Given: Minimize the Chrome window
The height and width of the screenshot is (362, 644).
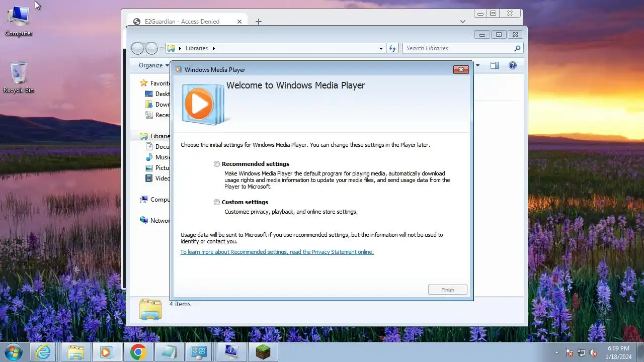Looking at the screenshot, I should click(480, 14).
